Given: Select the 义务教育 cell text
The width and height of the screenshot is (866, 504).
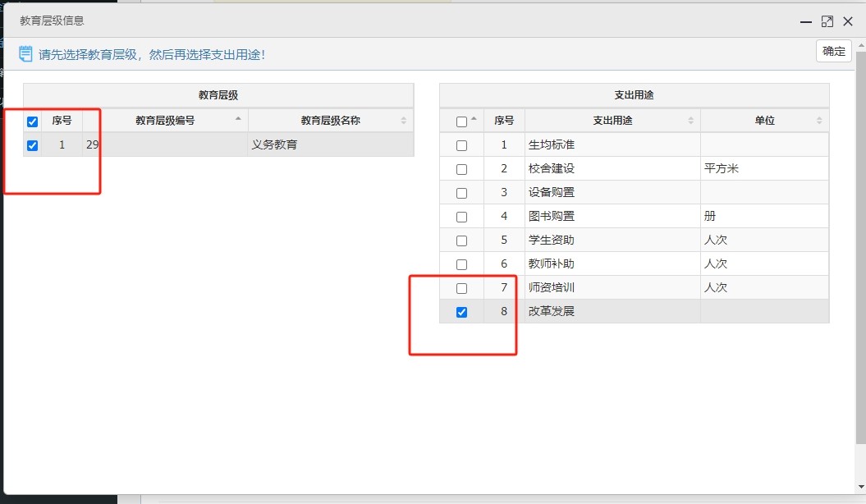Looking at the screenshot, I should click(x=274, y=144).
